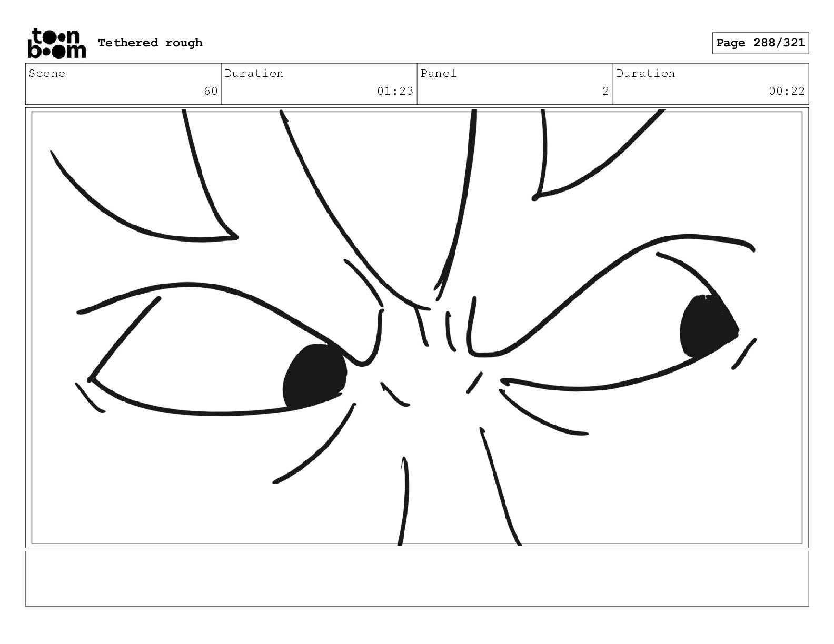Click the 'Duration' label beside Panel
Screen dimensions: 834x644
click(646, 73)
